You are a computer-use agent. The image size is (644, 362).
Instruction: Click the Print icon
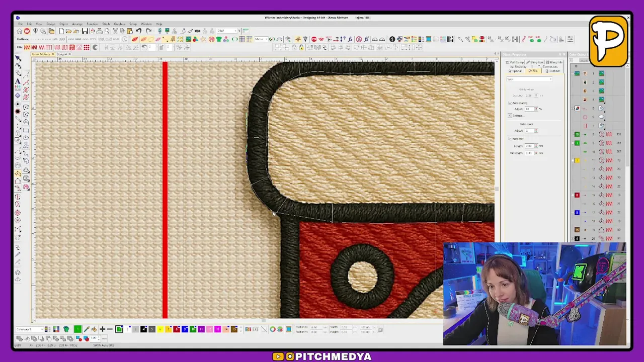click(x=100, y=31)
